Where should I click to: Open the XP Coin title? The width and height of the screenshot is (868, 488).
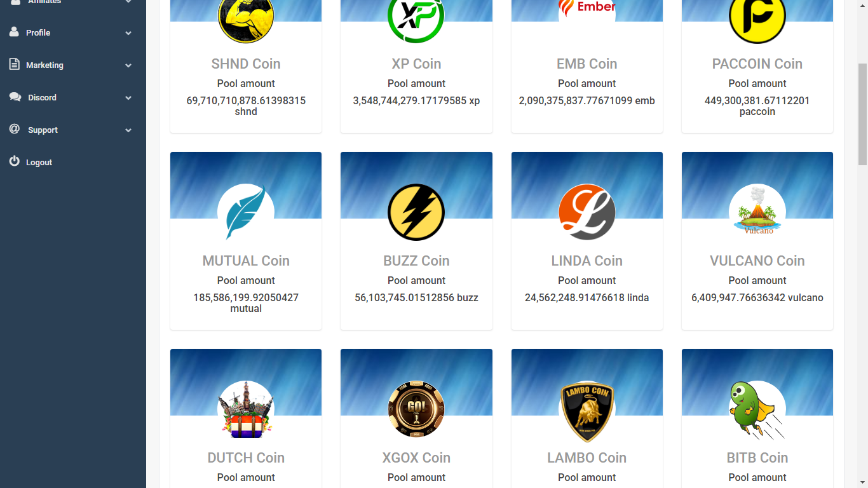pos(416,64)
